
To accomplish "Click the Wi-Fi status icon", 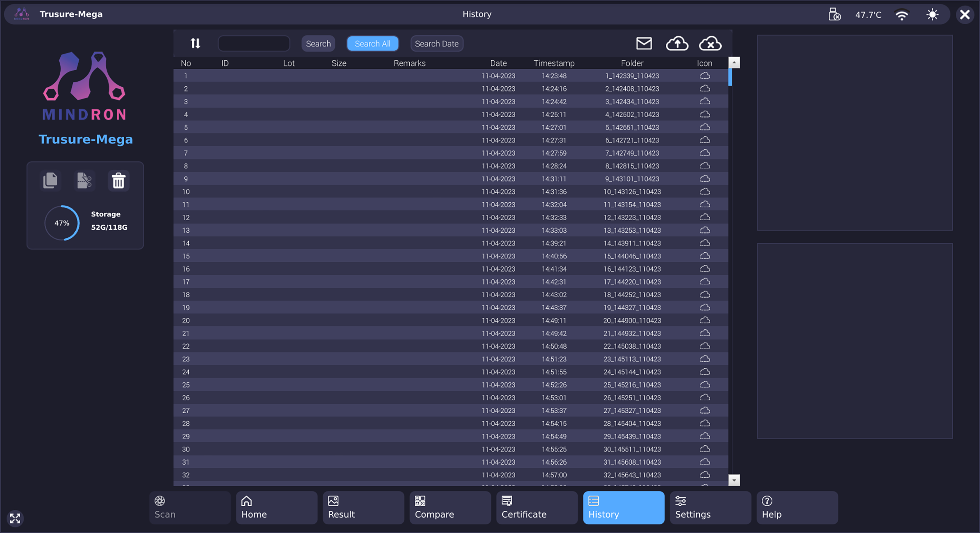I will 902,15.
